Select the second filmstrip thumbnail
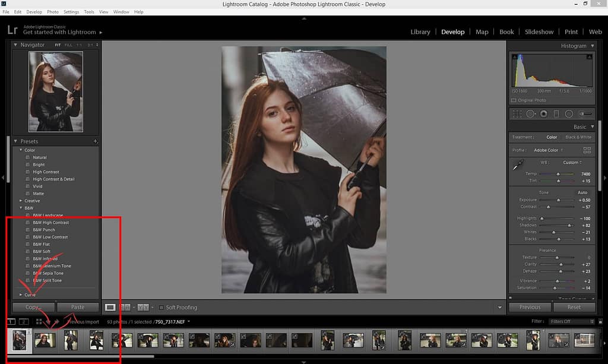The image size is (608, 364). point(45,340)
